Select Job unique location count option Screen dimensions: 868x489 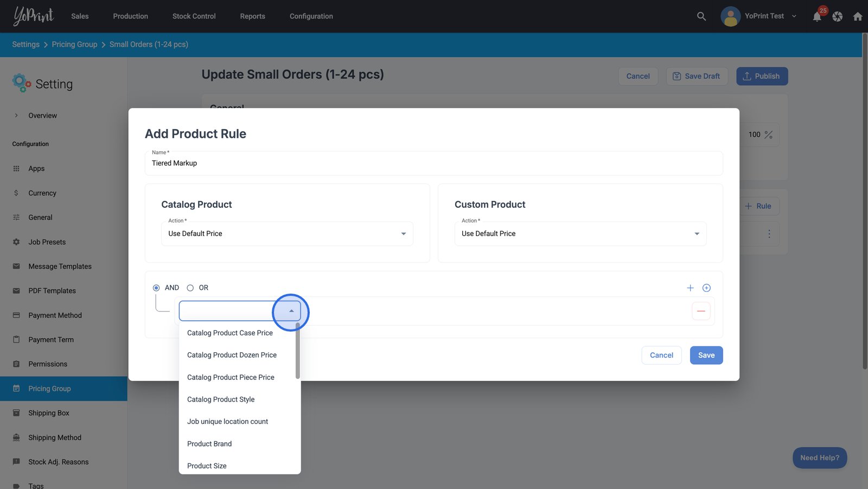[227, 422]
